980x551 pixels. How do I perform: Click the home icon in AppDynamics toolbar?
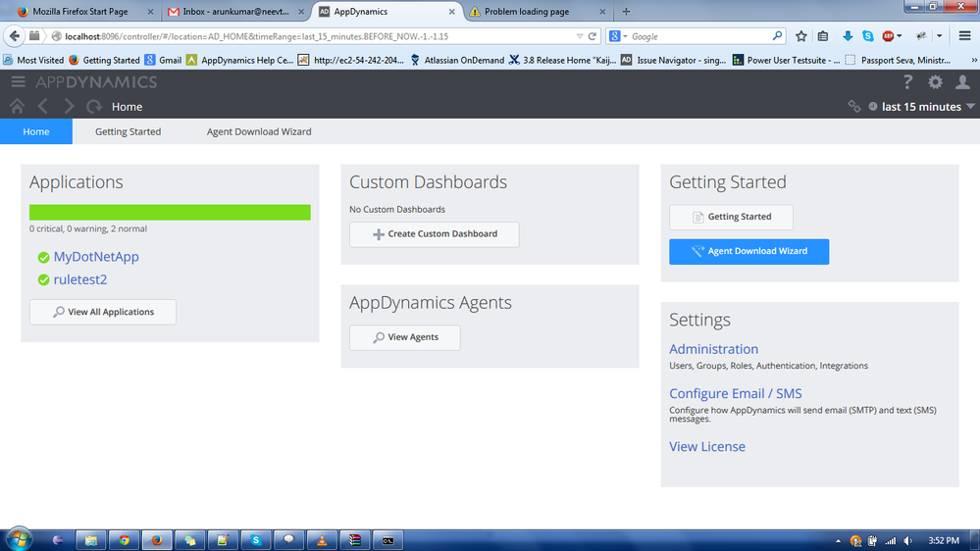[x=17, y=106]
